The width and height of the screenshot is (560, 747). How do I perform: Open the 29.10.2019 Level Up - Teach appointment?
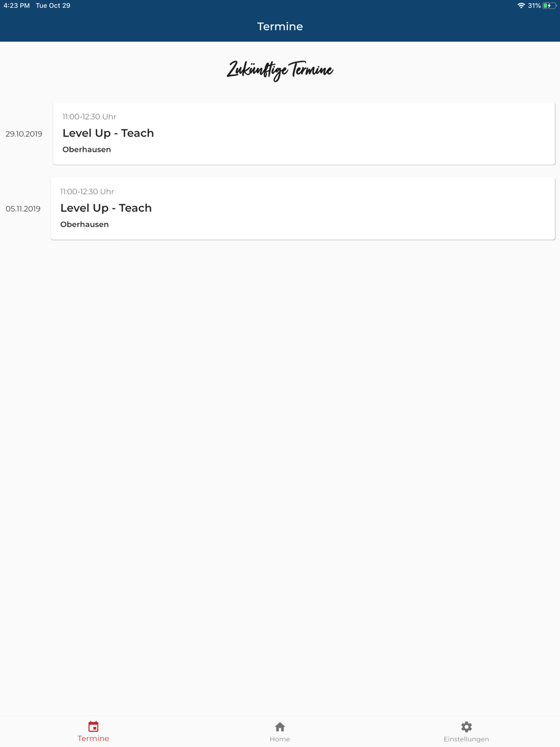coord(304,133)
